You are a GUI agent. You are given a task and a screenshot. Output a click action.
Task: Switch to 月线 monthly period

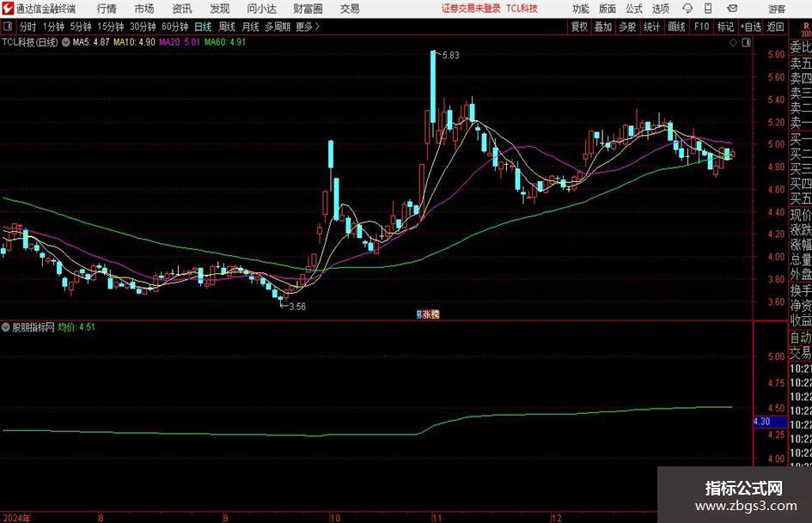click(250, 27)
